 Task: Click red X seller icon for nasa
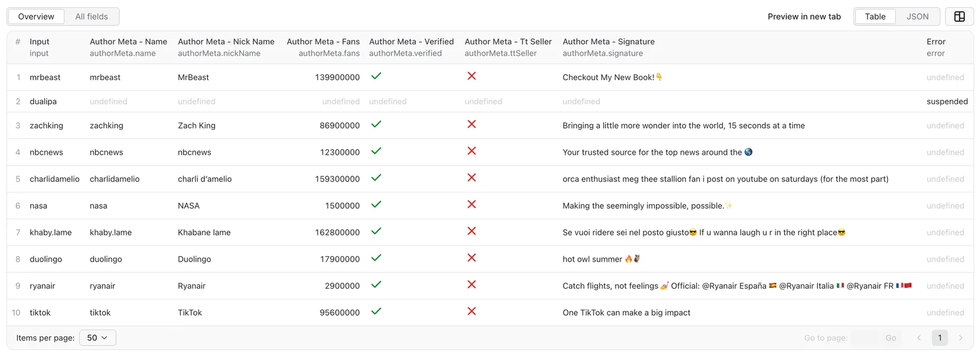pos(471,204)
